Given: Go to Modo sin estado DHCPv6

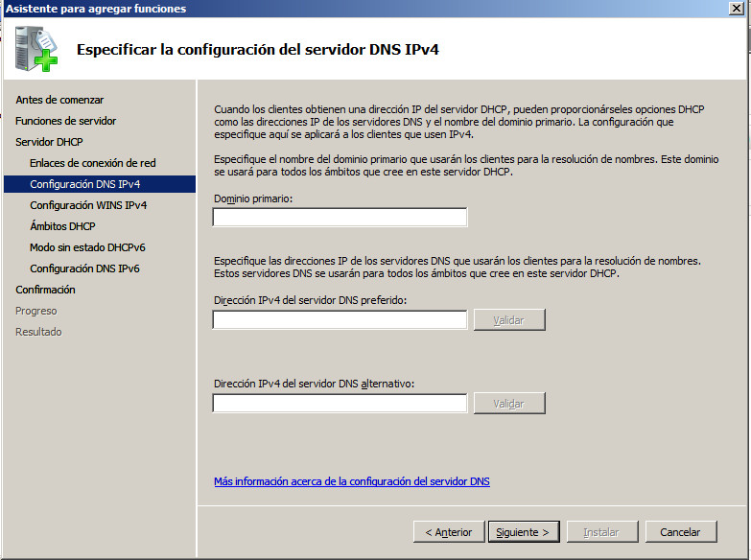Looking at the screenshot, I should click(x=87, y=247).
